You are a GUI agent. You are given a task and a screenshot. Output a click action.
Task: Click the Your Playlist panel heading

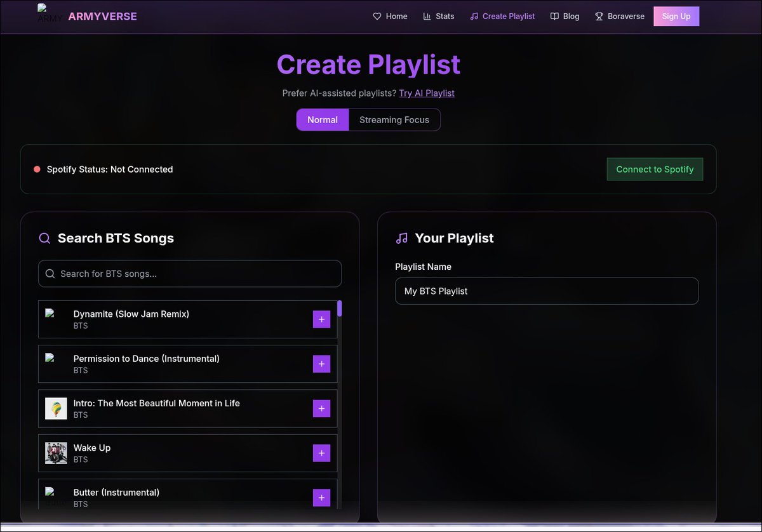pos(454,238)
